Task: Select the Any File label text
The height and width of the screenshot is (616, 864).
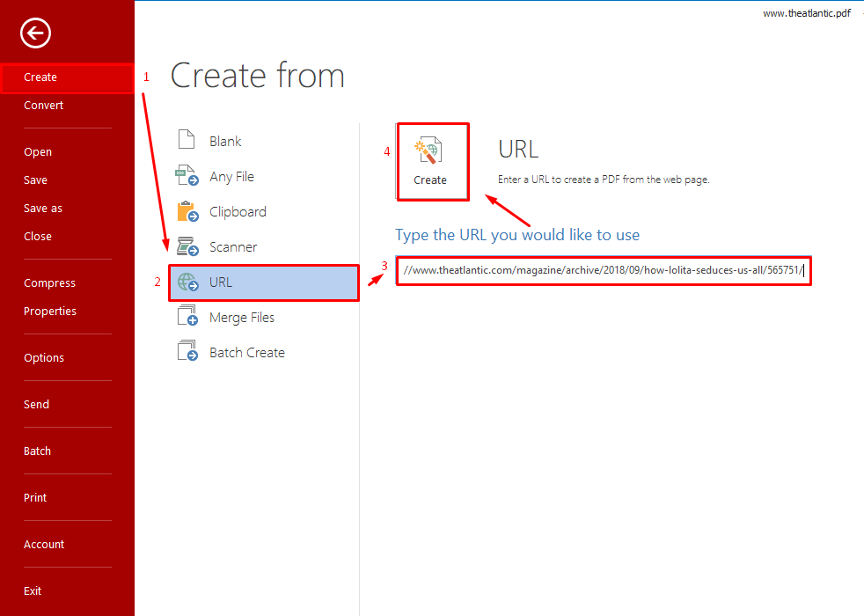Action: point(232,177)
